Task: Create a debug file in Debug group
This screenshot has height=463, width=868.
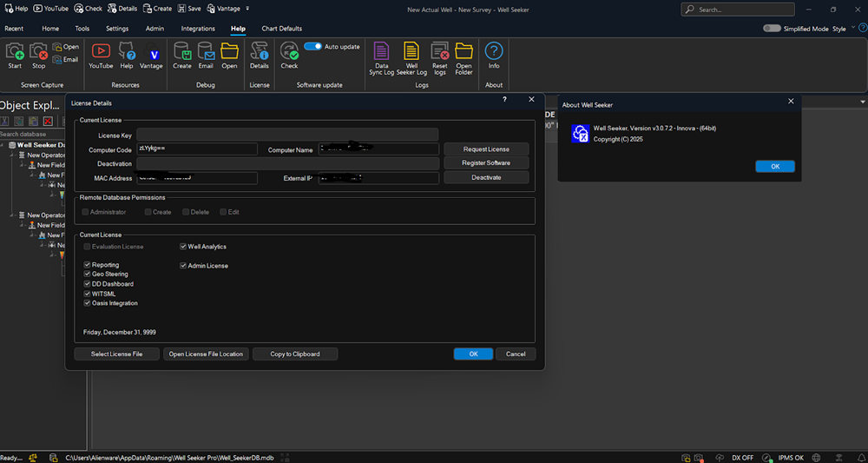Action: click(x=182, y=56)
